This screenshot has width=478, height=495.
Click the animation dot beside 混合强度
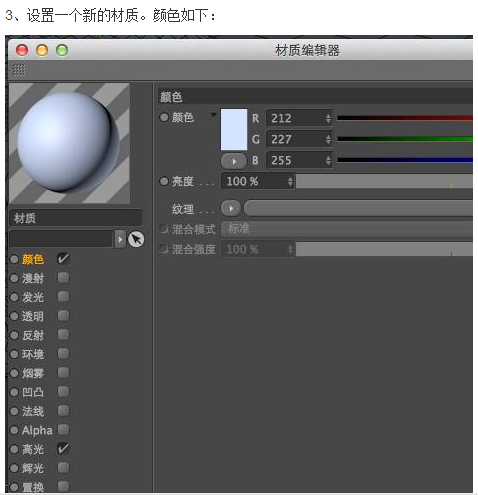[164, 249]
